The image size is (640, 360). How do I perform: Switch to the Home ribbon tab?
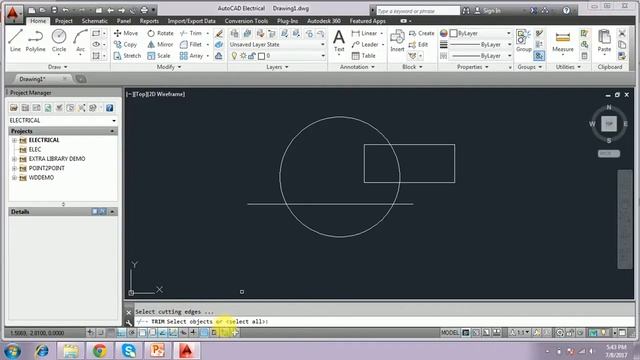pyautogui.click(x=38, y=21)
